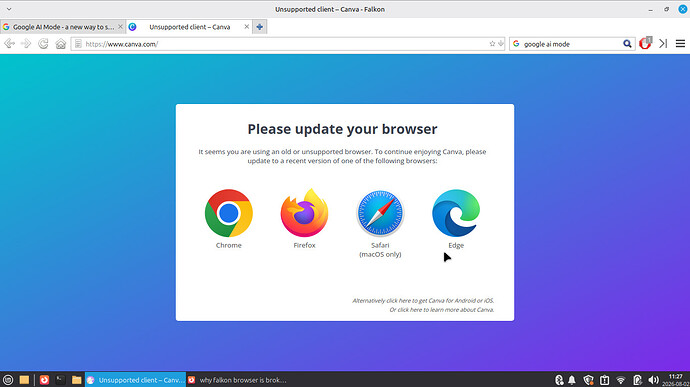Switch to 'why falkon browser is brok...' taskbar window

coord(237,380)
